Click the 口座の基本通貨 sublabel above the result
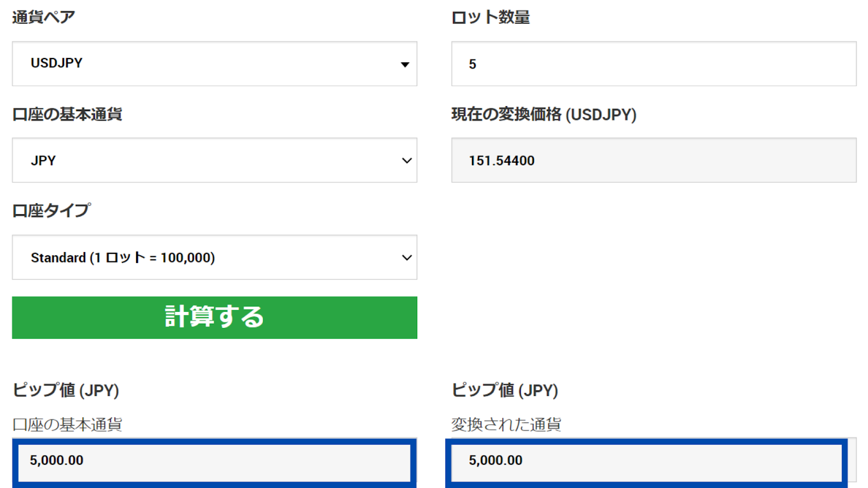868x488 pixels. coord(67,424)
